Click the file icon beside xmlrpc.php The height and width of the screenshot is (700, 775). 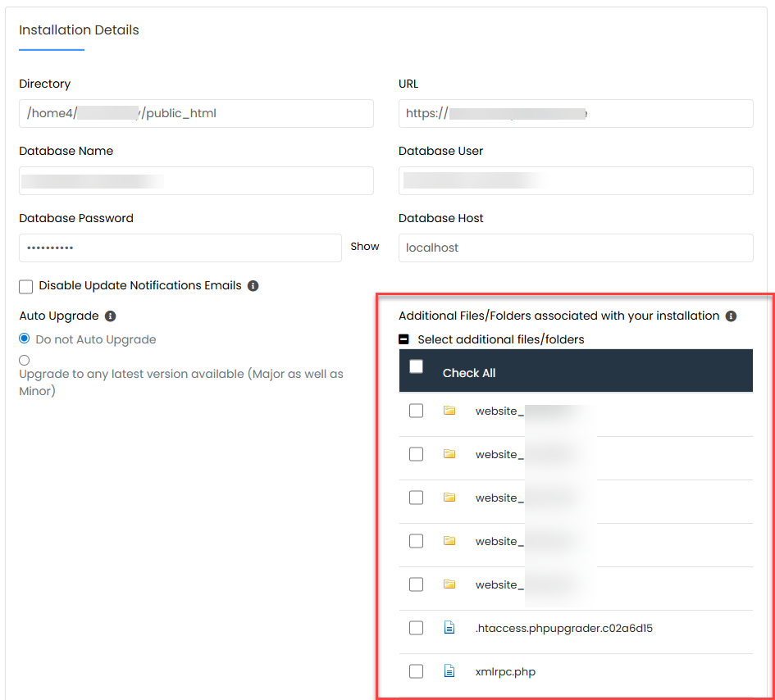449,670
